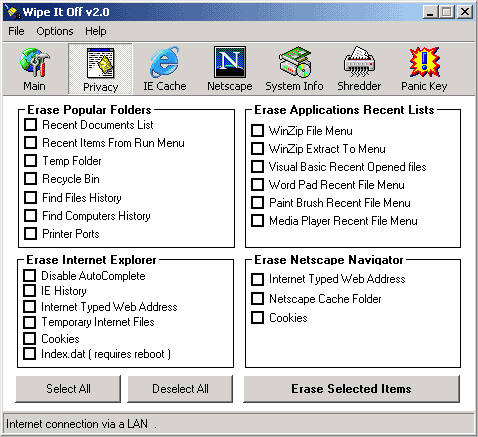The width and height of the screenshot is (478, 437).
Task: Switch to the Netscape section
Action: pos(230,69)
